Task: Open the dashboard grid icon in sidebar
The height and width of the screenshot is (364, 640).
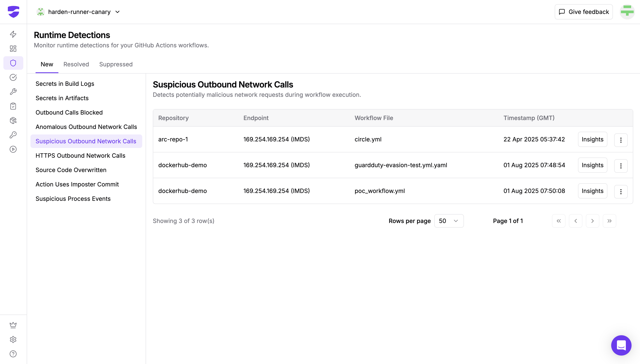Action: (x=13, y=48)
